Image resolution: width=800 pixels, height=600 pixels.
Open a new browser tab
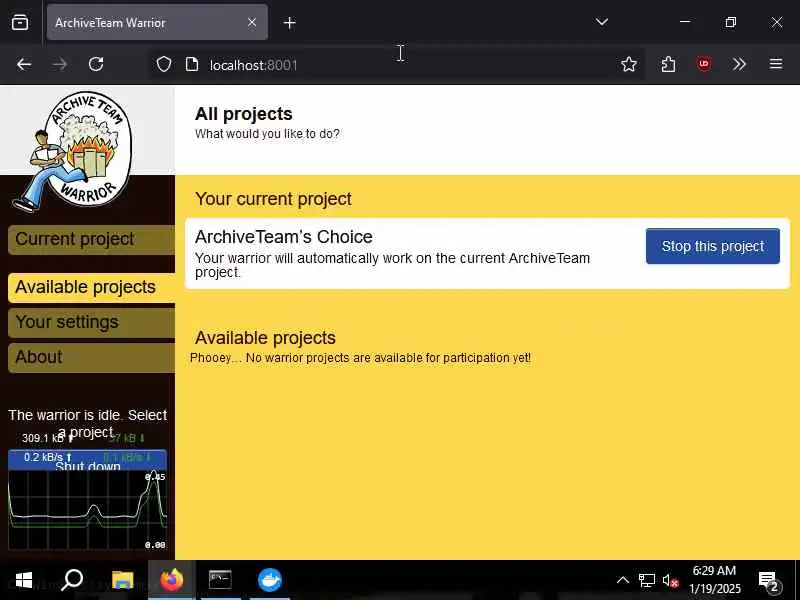click(289, 23)
